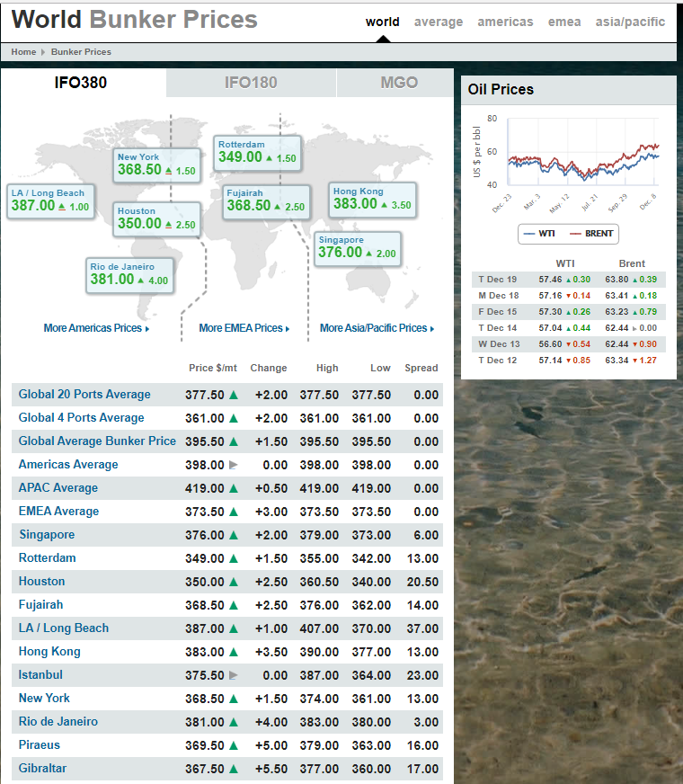The height and width of the screenshot is (784, 683).
Task: Open Rio de Janeiro table link
Action: (58, 721)
